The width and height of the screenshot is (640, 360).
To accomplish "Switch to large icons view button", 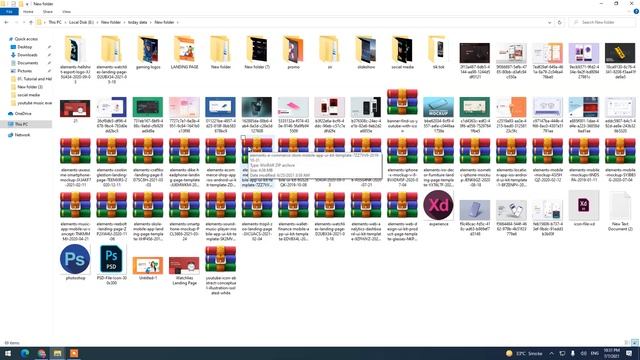I will point(635,343).
